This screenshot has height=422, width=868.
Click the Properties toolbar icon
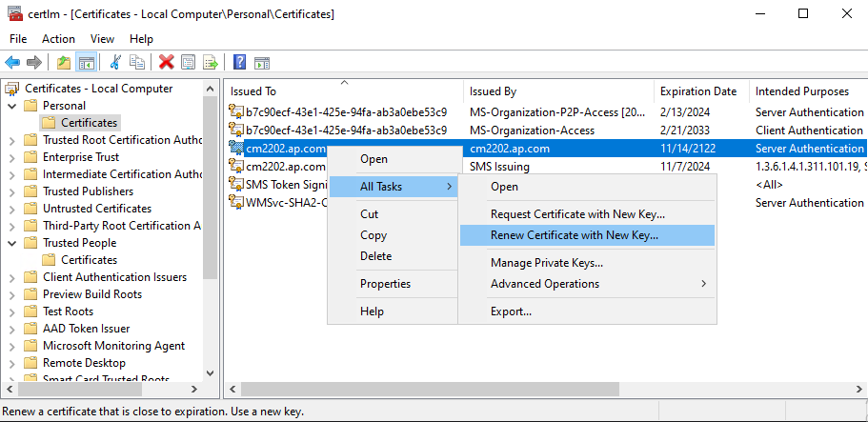click(189, 62)
